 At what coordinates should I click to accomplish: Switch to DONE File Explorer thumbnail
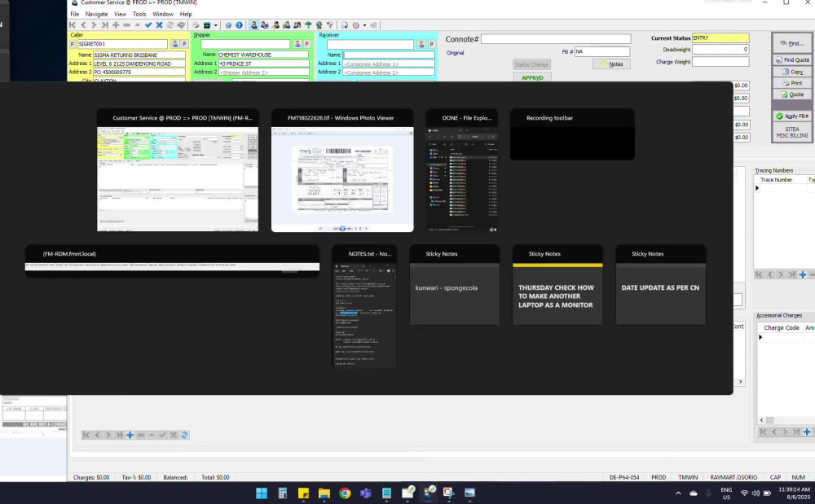[x=462, y=170]
